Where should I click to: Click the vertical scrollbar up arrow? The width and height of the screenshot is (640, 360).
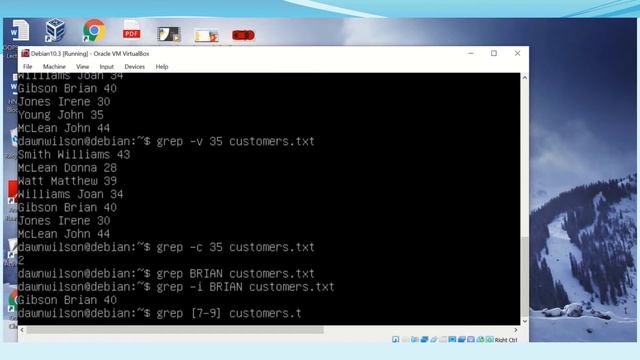pos(524,78)
